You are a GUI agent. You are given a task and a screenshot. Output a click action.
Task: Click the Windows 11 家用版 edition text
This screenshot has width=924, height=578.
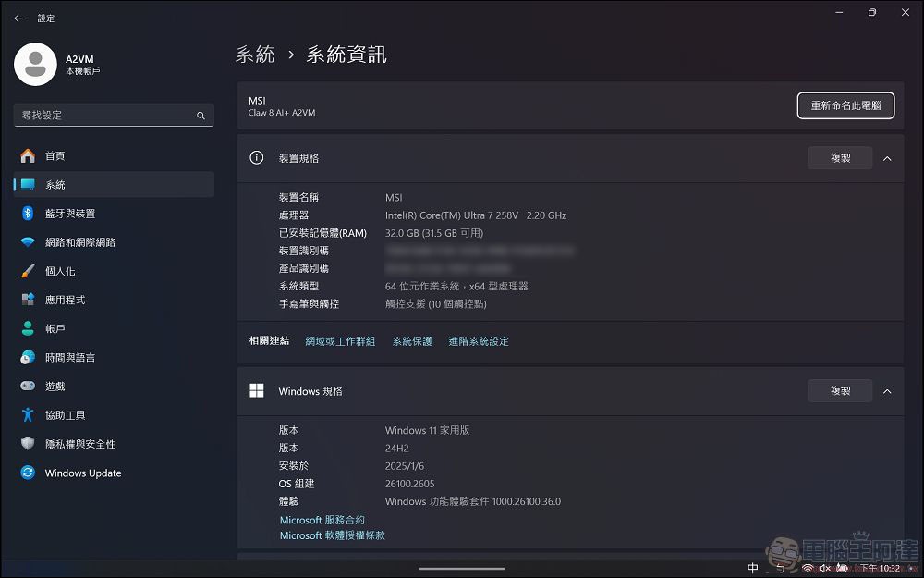point(427,431)
